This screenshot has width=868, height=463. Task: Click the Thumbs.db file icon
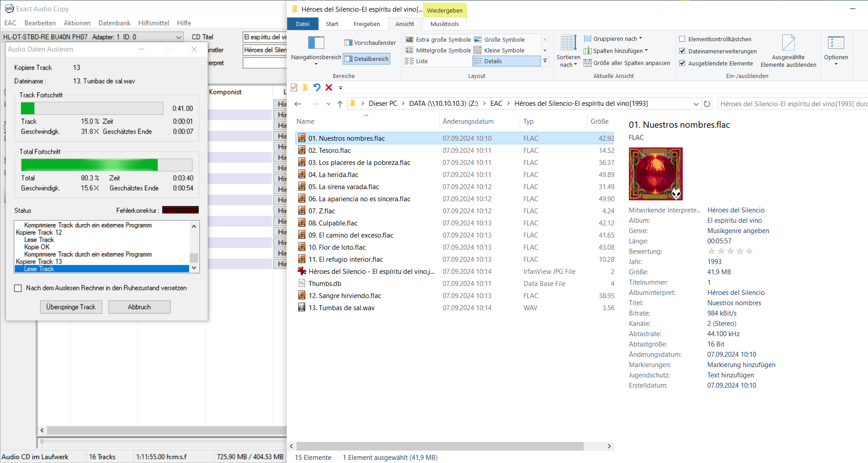click(x=302, y=283)
